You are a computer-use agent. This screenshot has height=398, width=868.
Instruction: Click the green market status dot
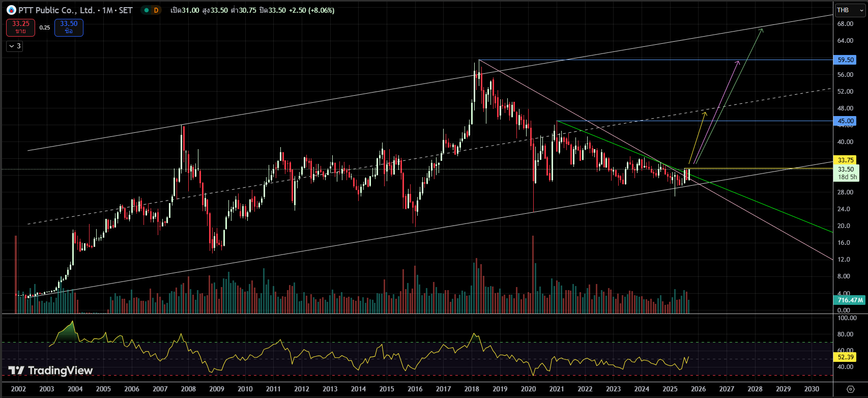pos(146,10)
